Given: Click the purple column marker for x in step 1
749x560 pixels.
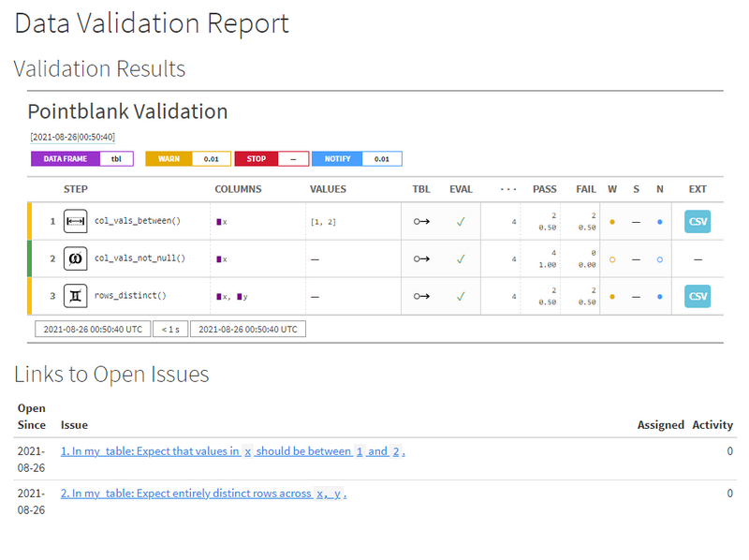Looking at the screenshot, I should [x=219, y=222].
